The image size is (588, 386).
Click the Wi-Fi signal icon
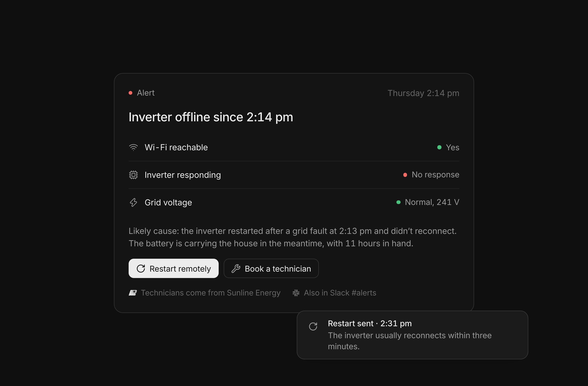[x=133, y=147]
